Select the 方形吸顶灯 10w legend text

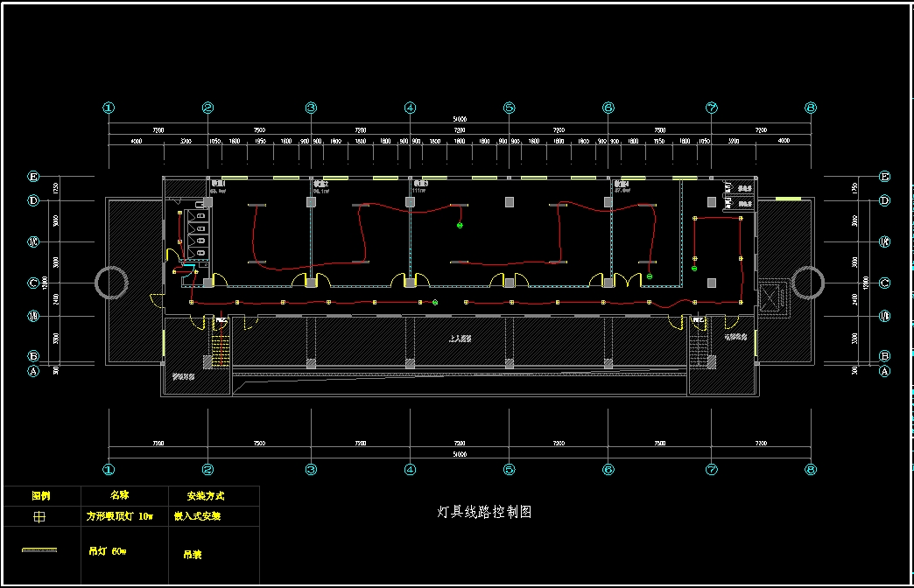[x=119, y=517]
